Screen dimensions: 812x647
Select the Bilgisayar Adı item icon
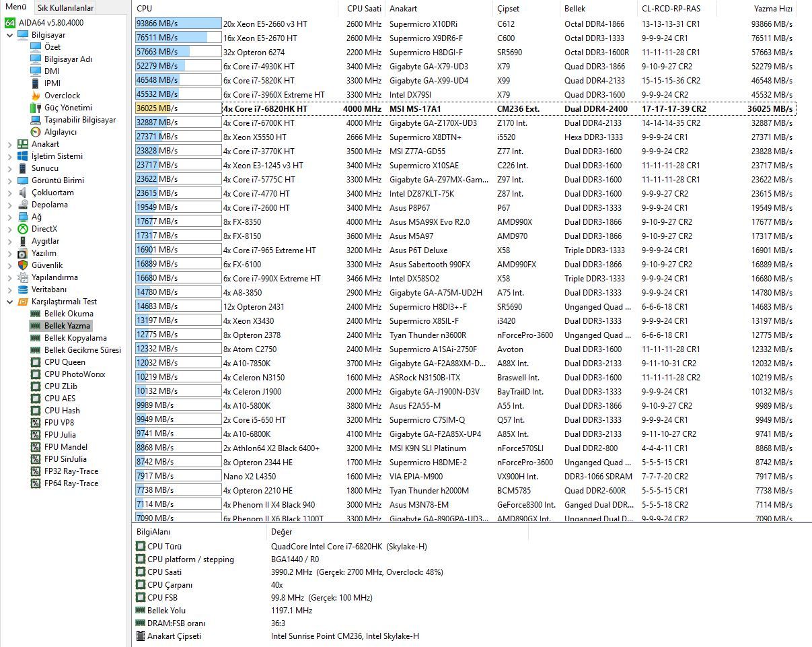[x=36, y=59]
